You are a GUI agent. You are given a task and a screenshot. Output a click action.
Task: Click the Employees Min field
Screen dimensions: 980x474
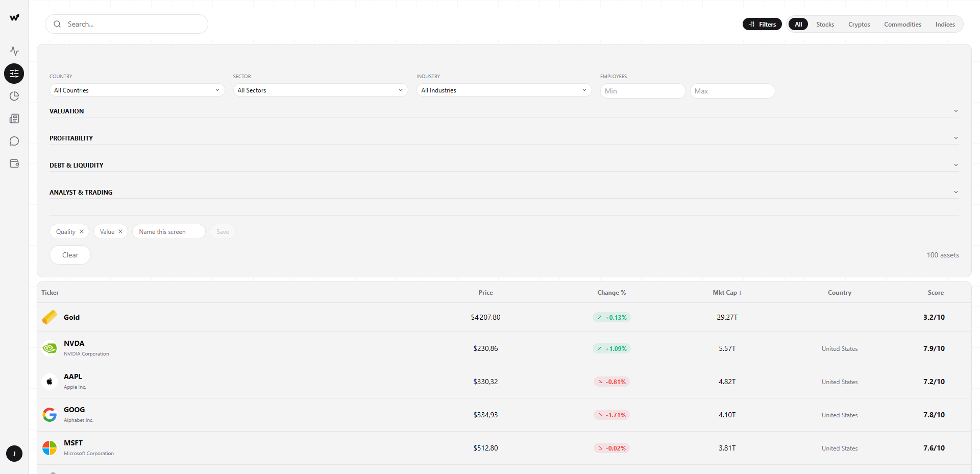pyautogui.click(x=643, y=91)
